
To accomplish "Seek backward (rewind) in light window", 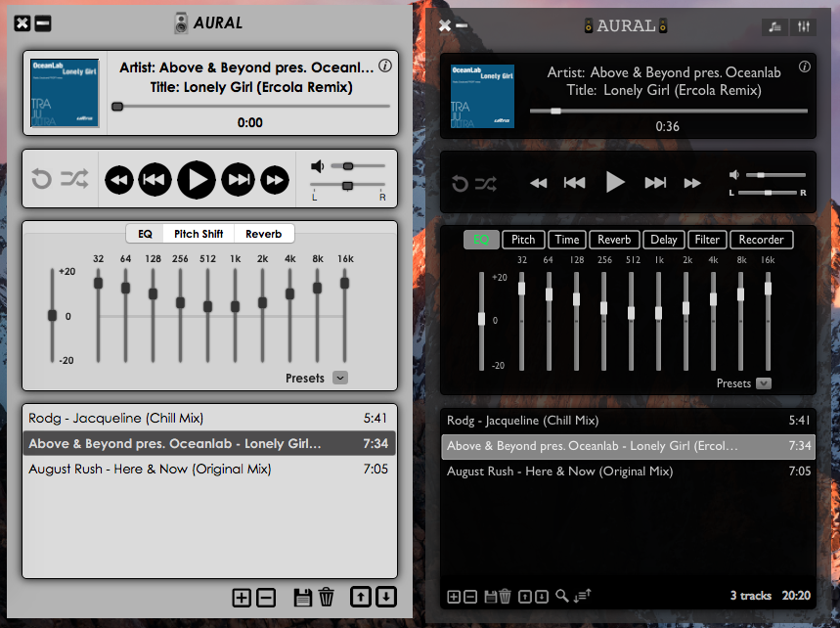I will [x=119, y=180].
